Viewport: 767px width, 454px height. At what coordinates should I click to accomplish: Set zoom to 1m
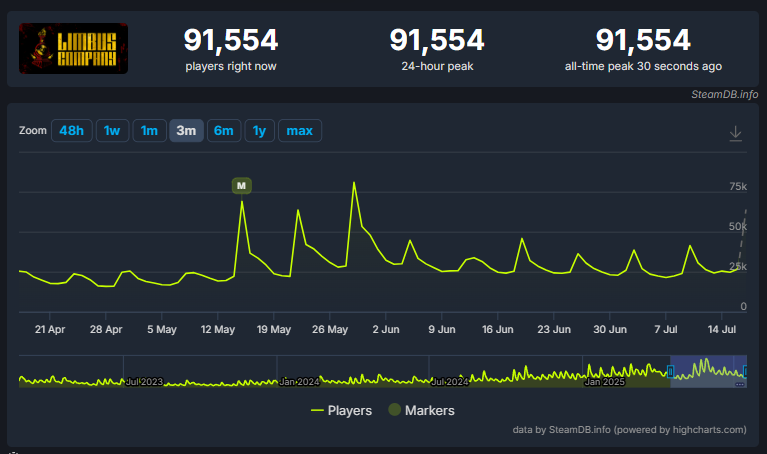coord(149,131)
